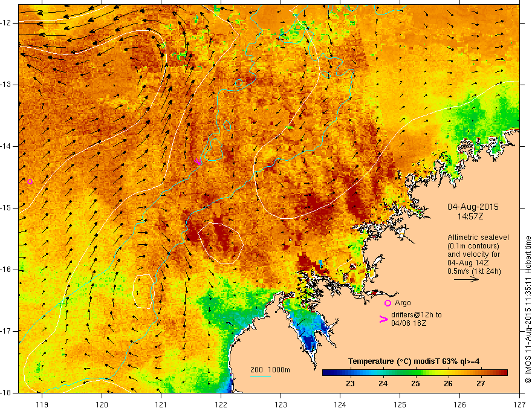Click the drifters legend magenta arrow symbol
The width and height of the screenshot is (532, 411).
383,319
